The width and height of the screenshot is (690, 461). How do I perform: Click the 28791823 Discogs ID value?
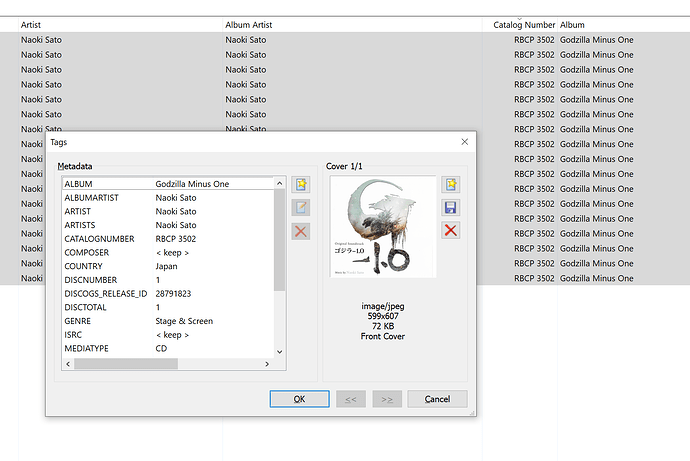tap(173, 293)
